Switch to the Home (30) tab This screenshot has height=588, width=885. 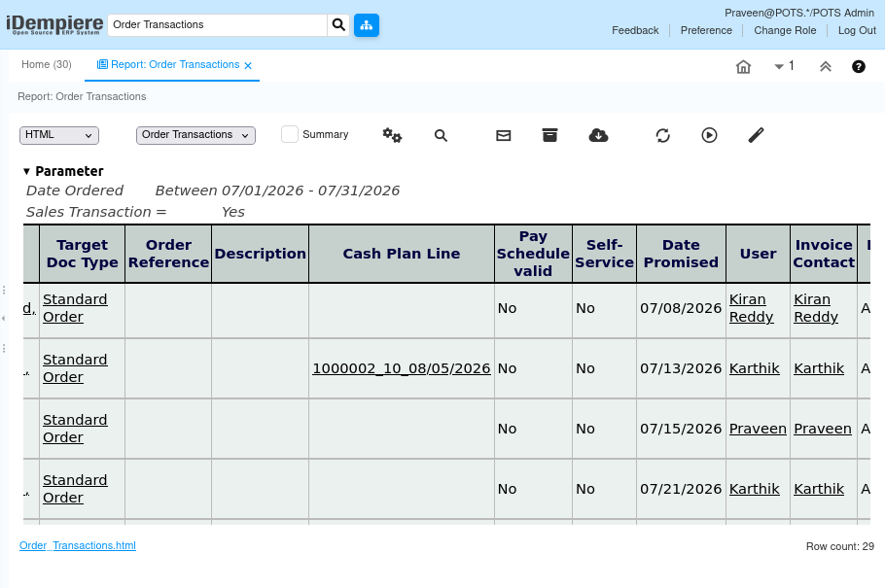(47, 64)
